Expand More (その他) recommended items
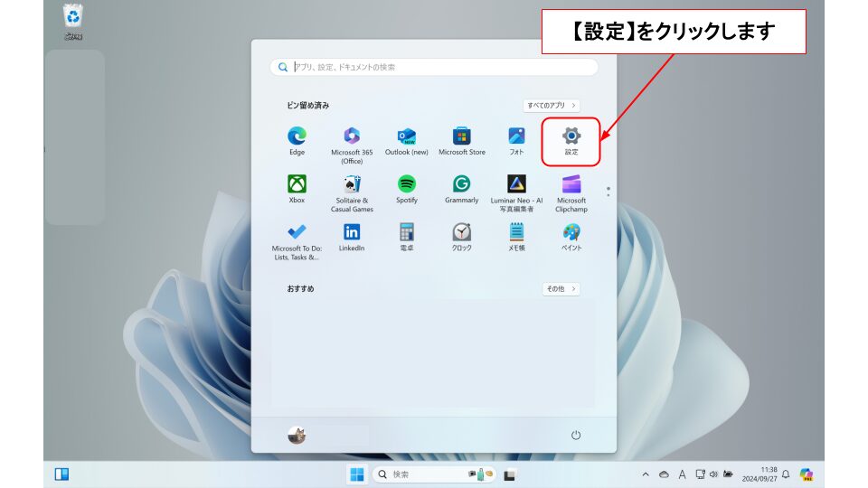868x488 pixels. 561,289
